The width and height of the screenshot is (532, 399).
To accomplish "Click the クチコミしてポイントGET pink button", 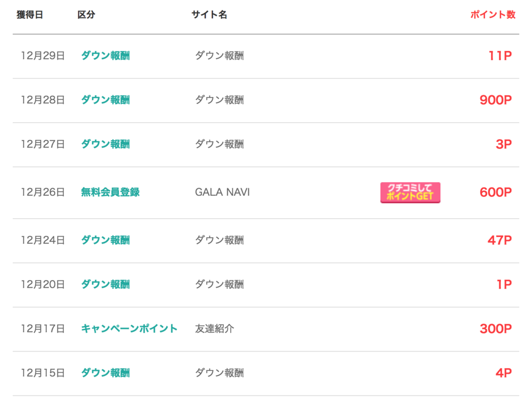I will point(410,192).
